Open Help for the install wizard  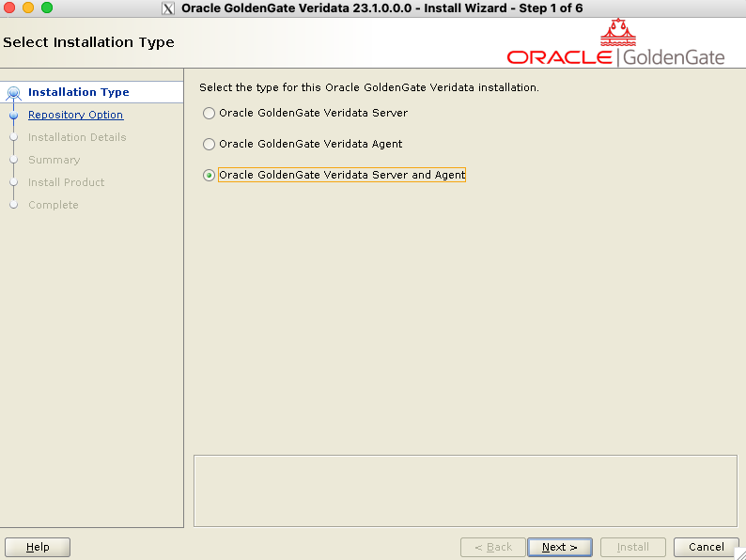[38, 547]
